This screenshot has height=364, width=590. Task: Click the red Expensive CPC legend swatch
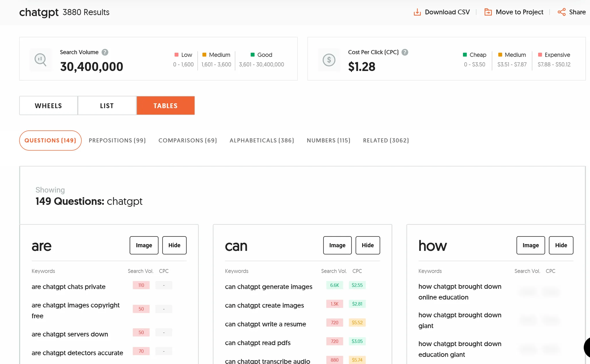[x=540, y=55]
